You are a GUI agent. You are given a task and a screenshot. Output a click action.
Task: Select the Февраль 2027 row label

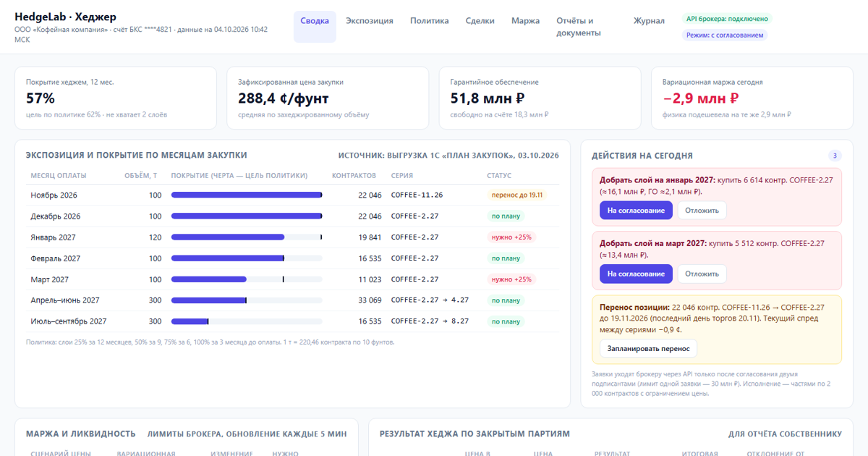(55, 258)
